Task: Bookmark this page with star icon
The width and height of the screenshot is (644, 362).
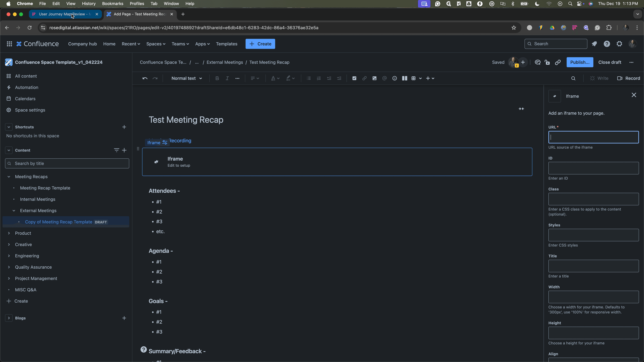Action: (514, 28)
